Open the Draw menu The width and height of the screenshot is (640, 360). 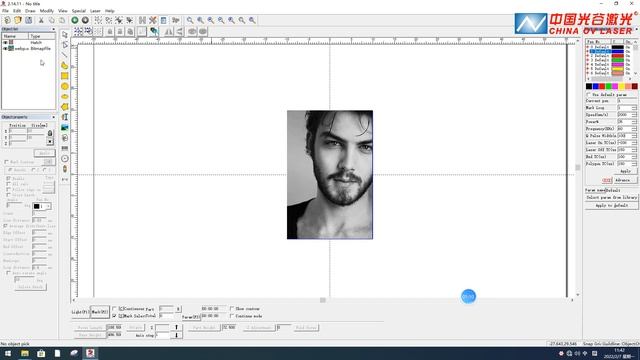(x=30, y=11)
